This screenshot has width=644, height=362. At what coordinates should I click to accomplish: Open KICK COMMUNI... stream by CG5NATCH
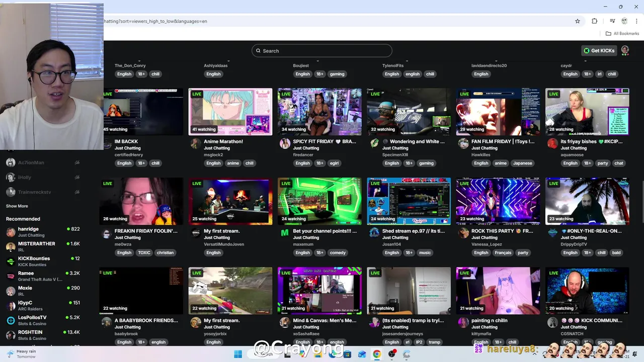587,291
